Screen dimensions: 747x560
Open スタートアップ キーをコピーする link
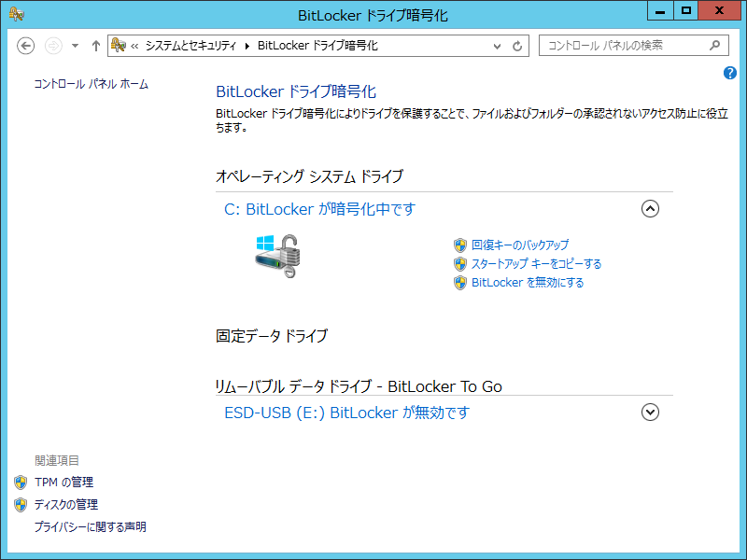[536, 264]
